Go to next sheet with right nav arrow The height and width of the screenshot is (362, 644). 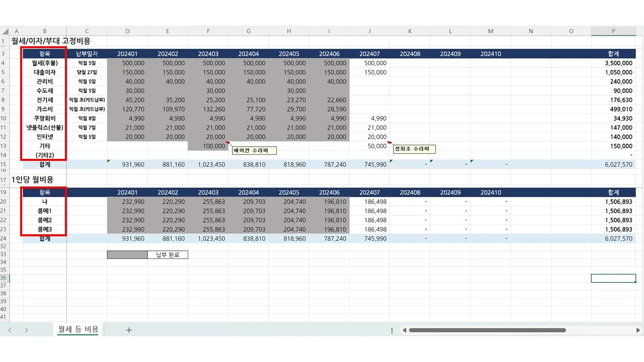click(26, 330)
